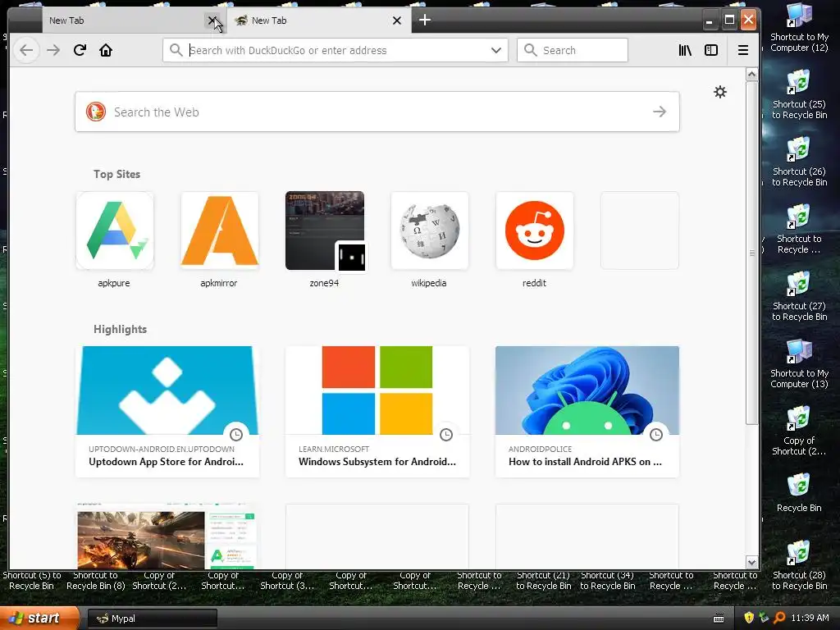Open the Windows start button

tap(38, 619)
